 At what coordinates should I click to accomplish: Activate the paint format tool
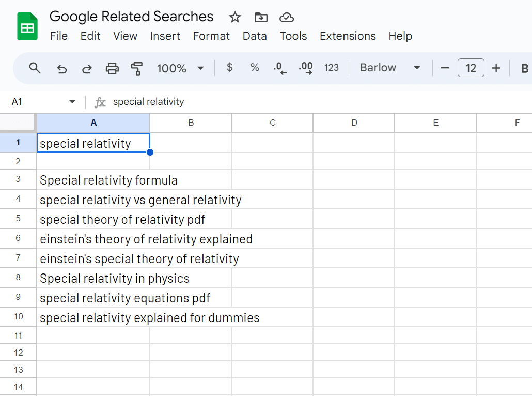coord(137,68)
